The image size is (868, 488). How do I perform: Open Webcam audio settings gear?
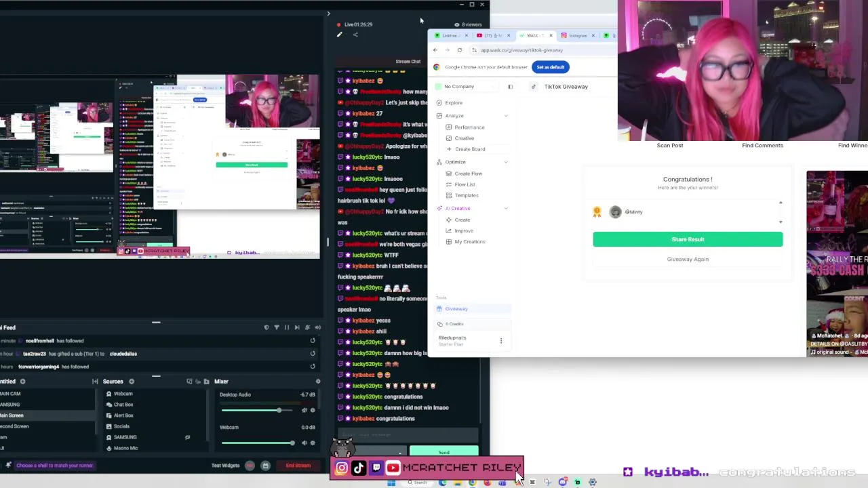coord(313,443)
